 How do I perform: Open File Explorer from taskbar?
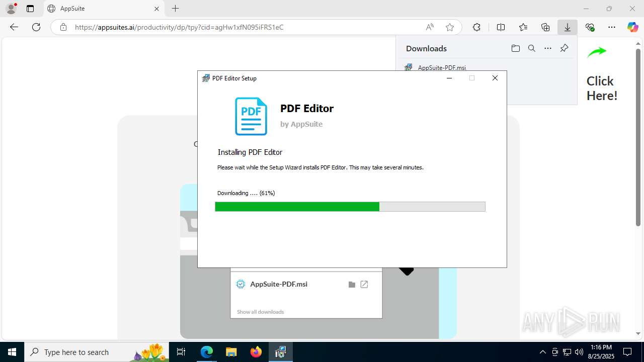[x=231, y=352]
